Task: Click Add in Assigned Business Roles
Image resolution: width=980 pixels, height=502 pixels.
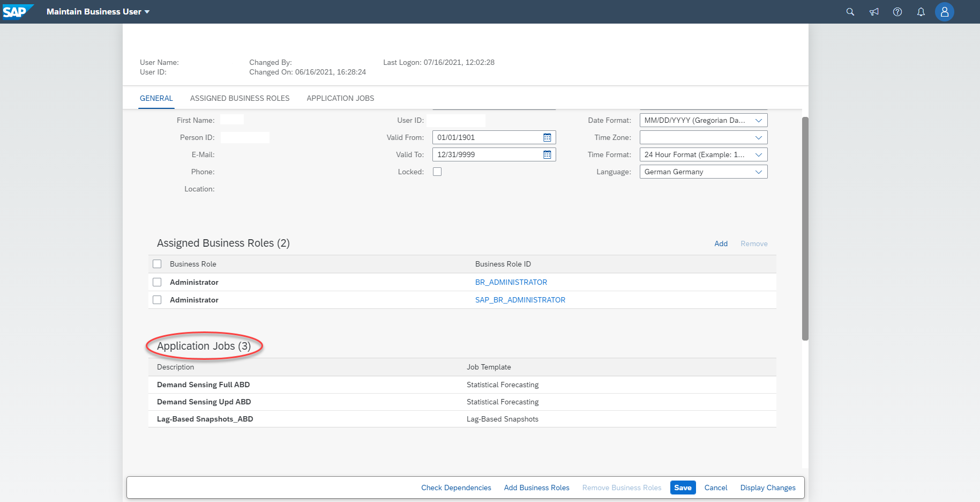Action: (721, 243)
